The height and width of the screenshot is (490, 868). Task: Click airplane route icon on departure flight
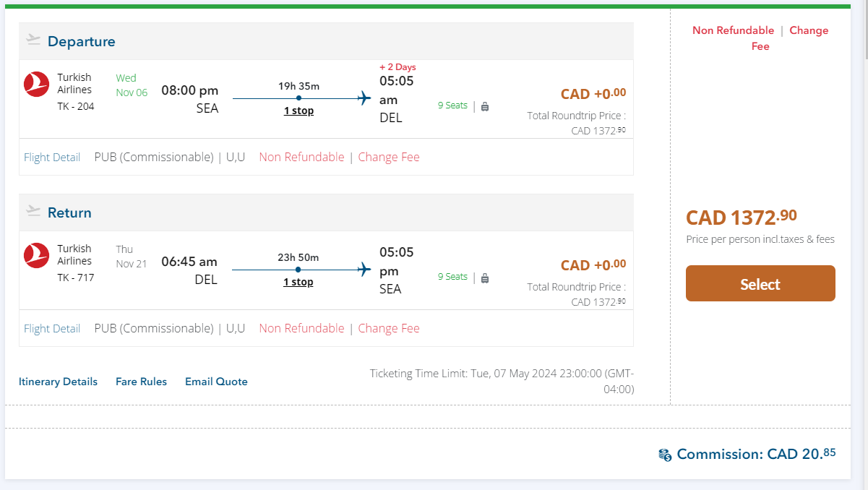[x=364, y=98]
